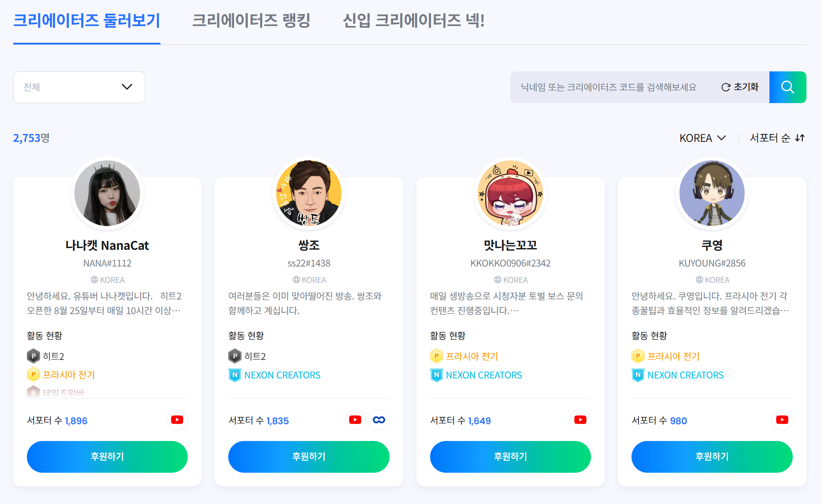Click the refresh icon next to 초기화
Viewport: 821px width, 504px height.
click(726, 87)
